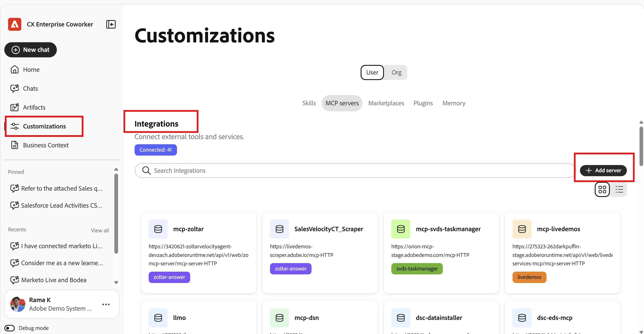
Task: Open the Marketplaces tab
Action: [386, 103]
